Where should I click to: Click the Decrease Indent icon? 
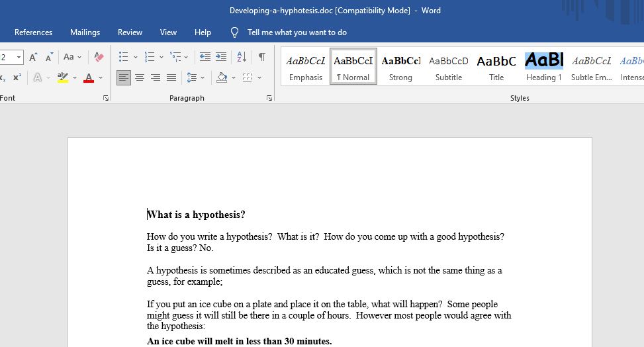coord(205,57)
